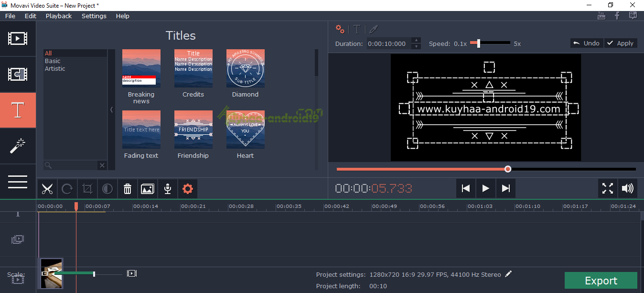Open the Filters tab in sidebar
Image resolution: width=644 pixels, height=293 pixels.
[x=18, y=74]
